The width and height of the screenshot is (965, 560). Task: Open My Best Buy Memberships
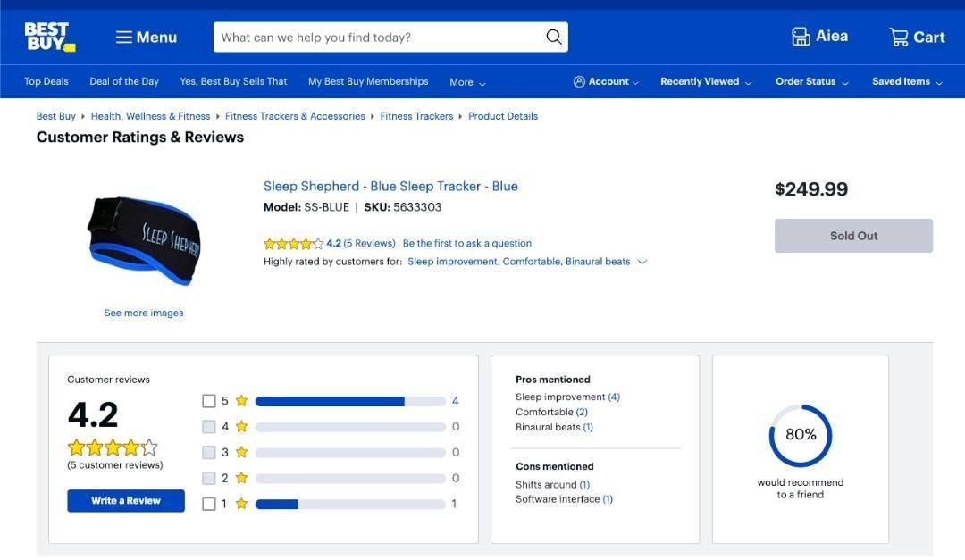[x=368, y=81]
